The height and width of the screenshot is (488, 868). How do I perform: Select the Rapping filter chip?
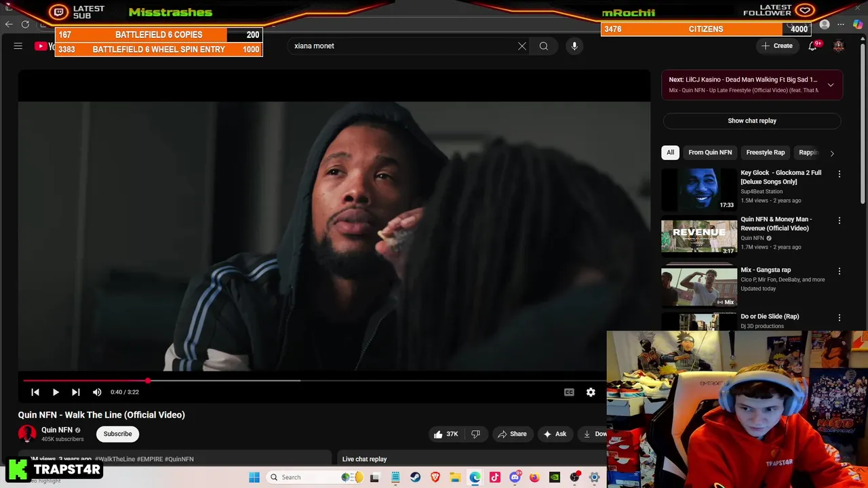click(x=808, y=152)
